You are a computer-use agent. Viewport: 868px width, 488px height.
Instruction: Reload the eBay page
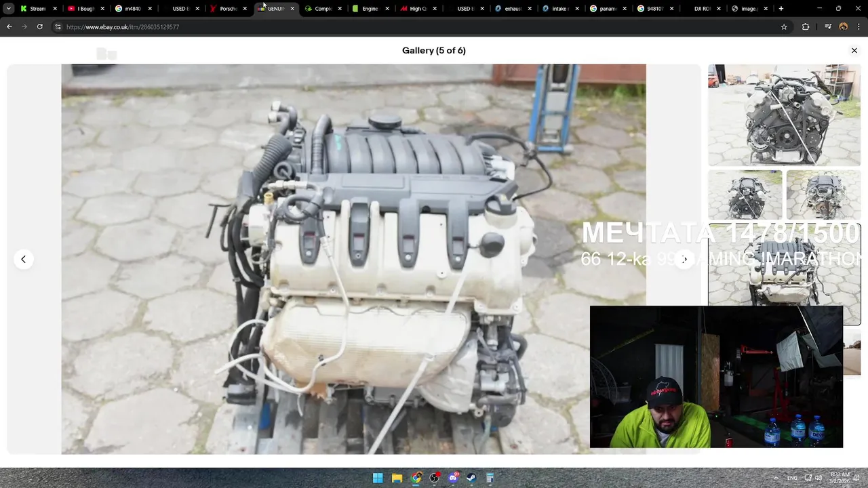coord(39,26)
